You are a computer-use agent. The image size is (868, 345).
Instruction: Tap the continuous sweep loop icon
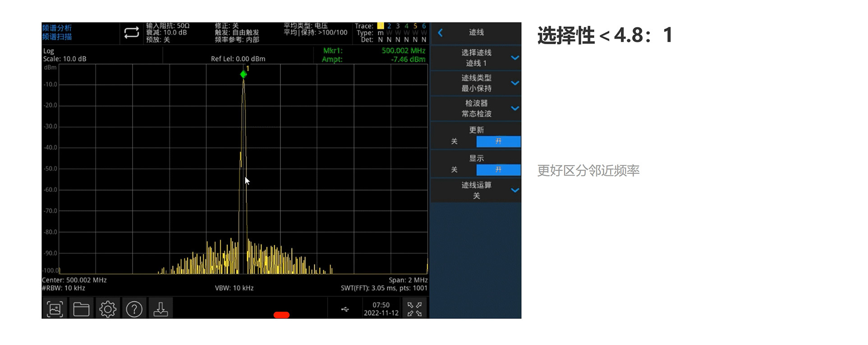(x=131, y=33)
